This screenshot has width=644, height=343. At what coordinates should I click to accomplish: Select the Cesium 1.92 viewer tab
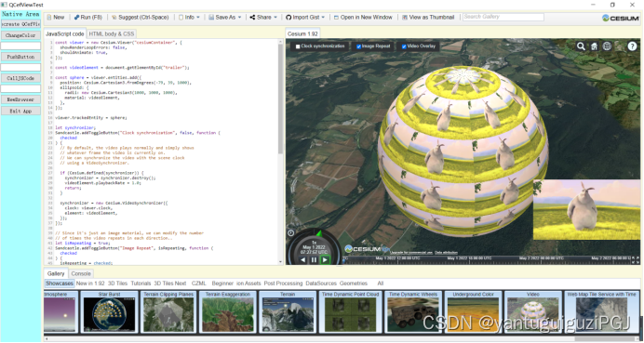click(302, 34)
